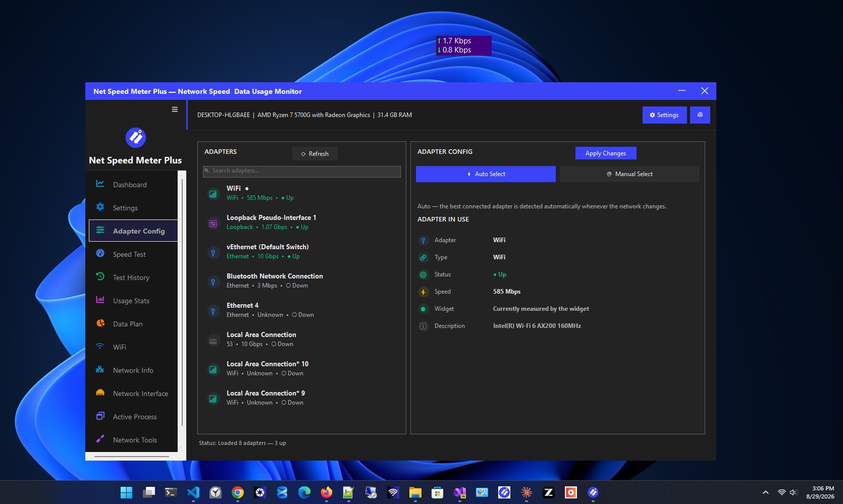Go to the Speed Test page
Image resolution: width=843 pixels, height=504 pixels.
(x=133, y=254)
